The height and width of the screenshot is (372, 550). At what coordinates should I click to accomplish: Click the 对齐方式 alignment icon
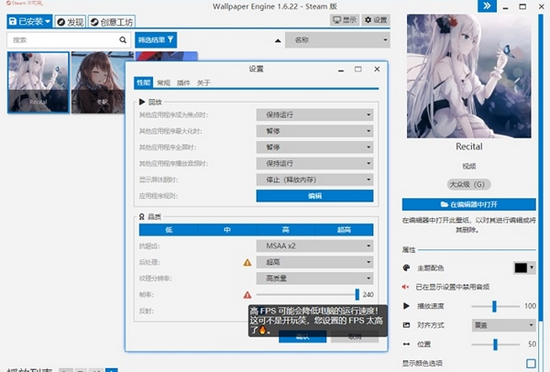click(x=406, y=325)
